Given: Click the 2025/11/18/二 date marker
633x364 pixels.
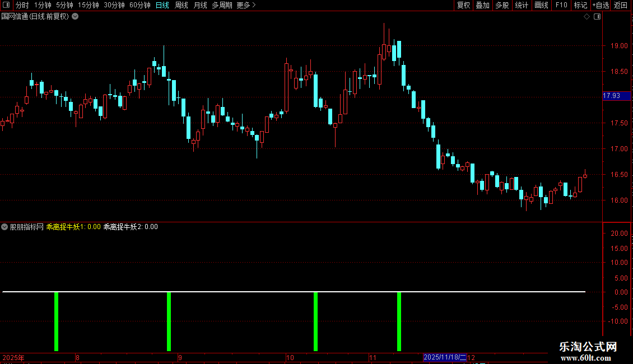Looking at the screenshot, I should coord(445,357).
